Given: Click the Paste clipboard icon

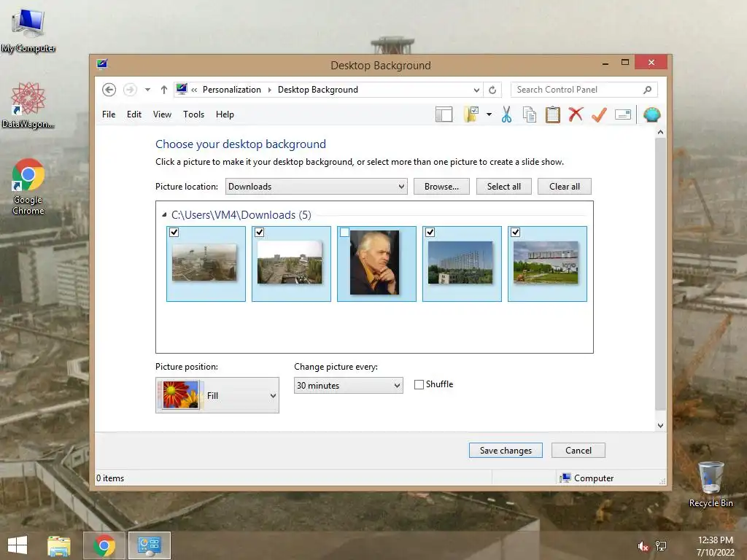Looking at the screenshot, I should (553, 114).
